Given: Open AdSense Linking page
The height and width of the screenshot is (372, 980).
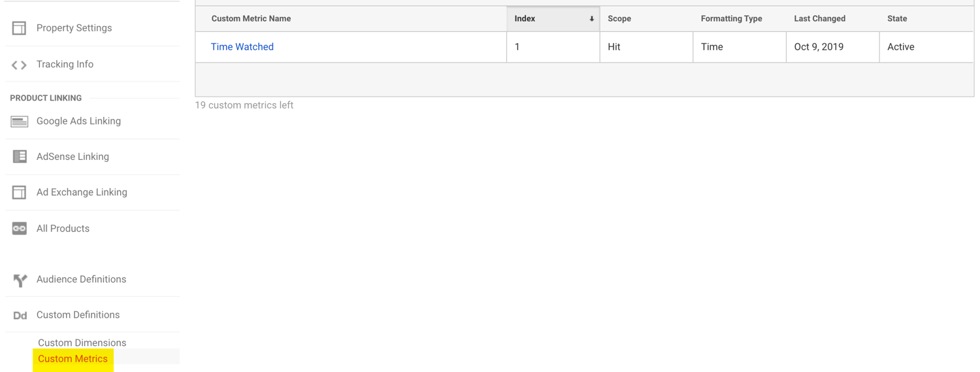Looking at the screenshot, I should (x=73, y=157).
